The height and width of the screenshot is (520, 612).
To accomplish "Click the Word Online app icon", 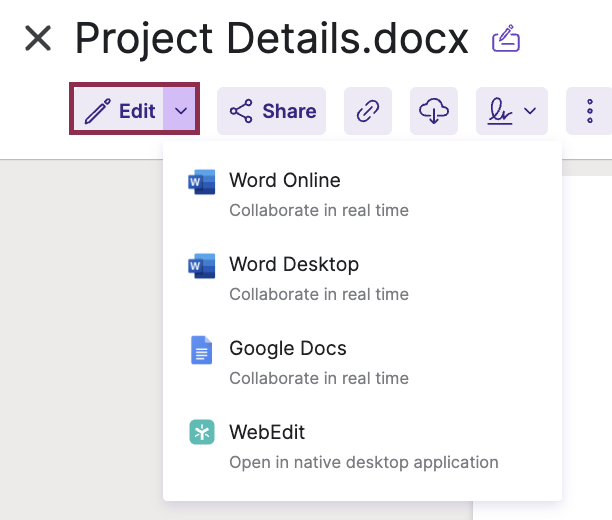I will click(x=201, y=182).
